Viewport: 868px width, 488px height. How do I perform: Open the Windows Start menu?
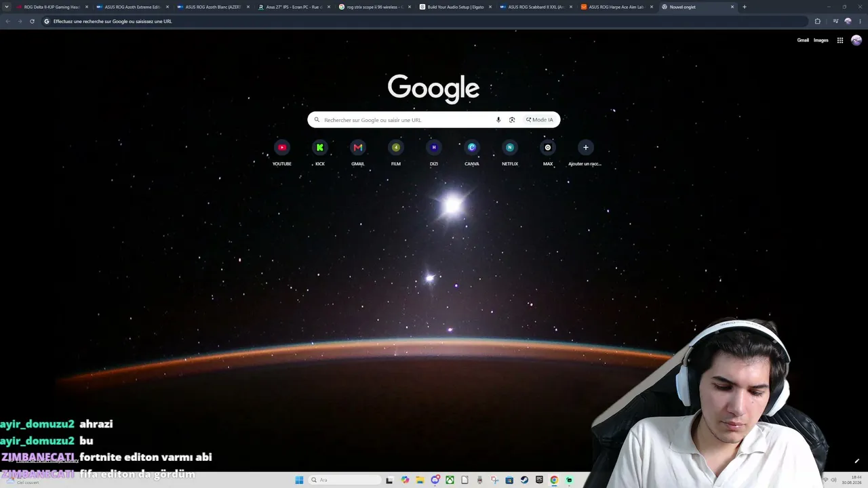(299, 480)
